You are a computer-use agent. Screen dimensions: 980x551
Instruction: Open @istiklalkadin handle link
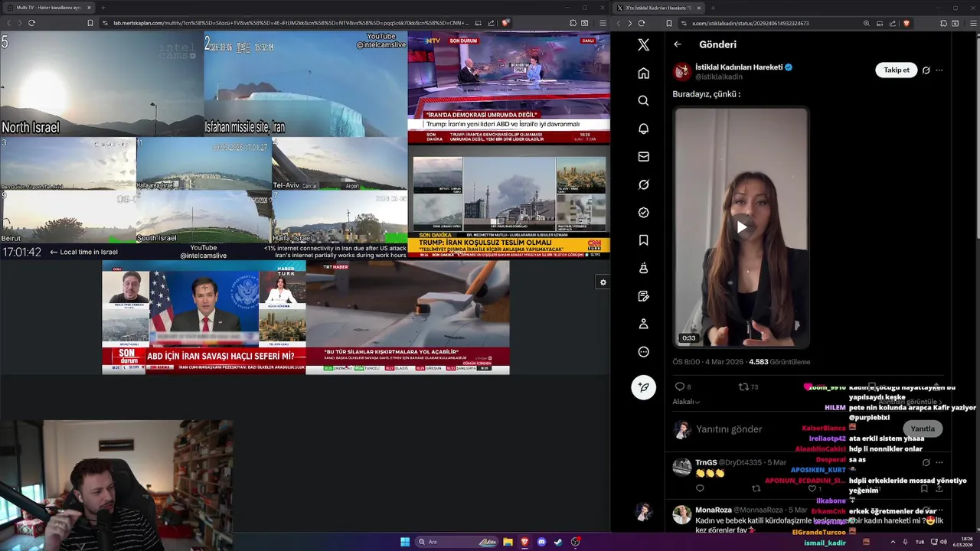pos(718,77)
